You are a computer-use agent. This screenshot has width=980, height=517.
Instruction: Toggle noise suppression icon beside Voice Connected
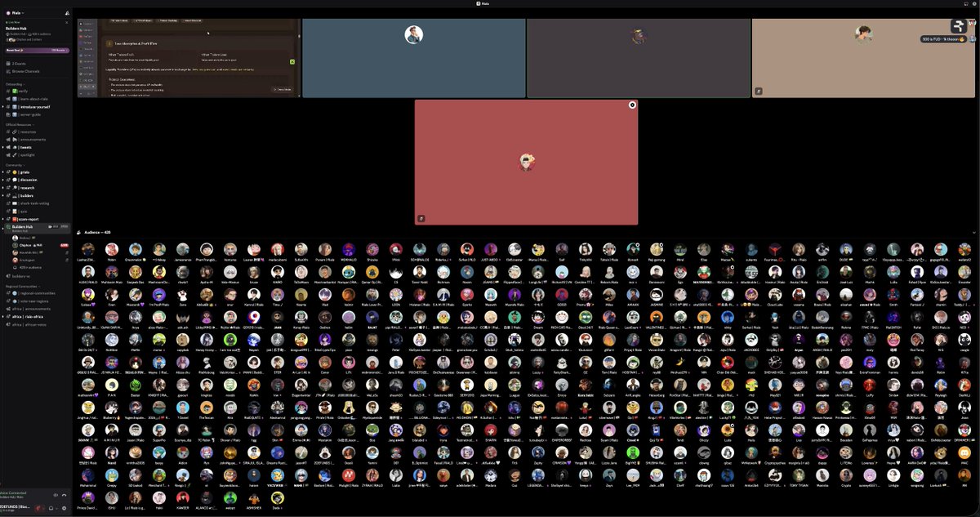coord(56,495)
